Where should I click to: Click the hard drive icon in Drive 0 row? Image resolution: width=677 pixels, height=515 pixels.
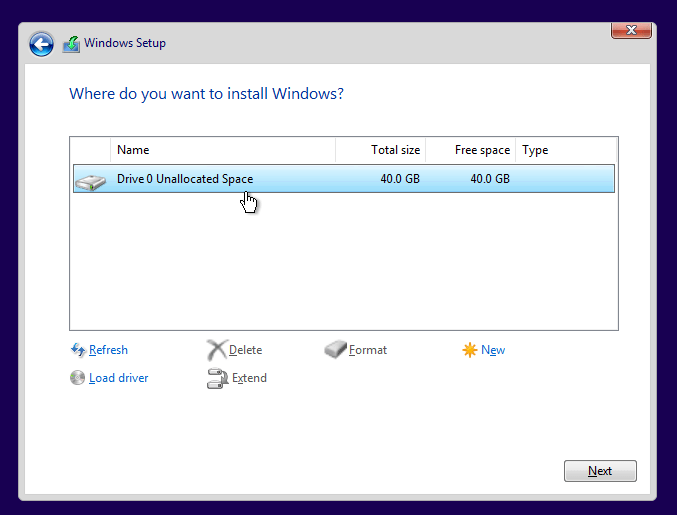click(90, 182)
